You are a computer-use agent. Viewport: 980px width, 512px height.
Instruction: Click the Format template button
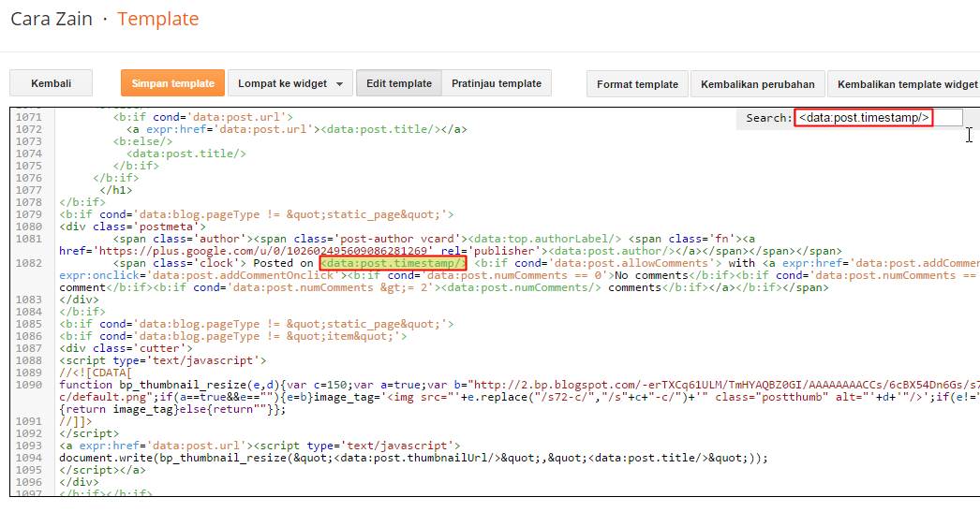click(637, 83)
